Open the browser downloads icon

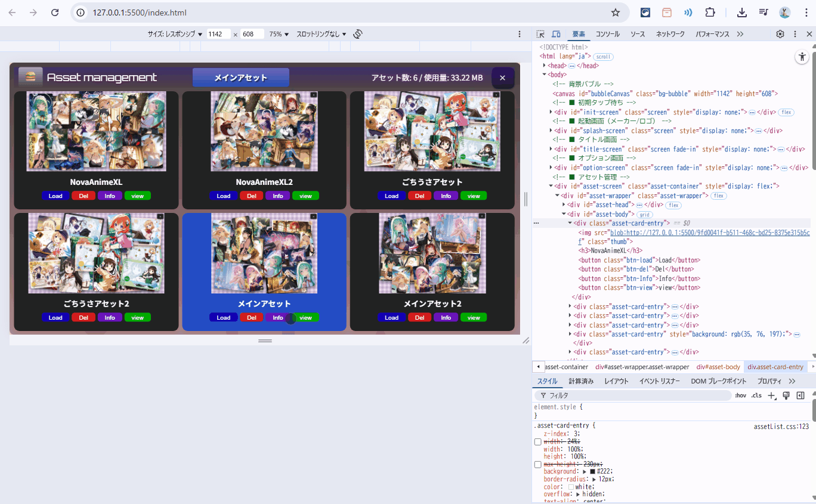[x=742, y=13]
